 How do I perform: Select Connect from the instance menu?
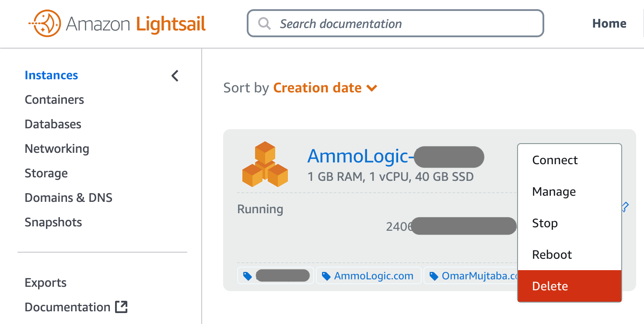pyautogui.click(x=554, y=160)
